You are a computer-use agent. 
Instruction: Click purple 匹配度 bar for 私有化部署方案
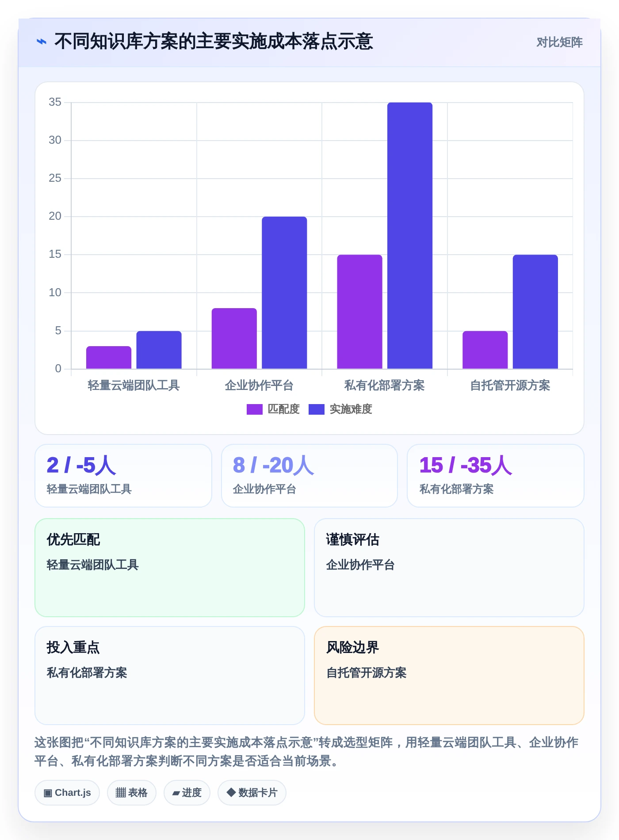(359, 312)
